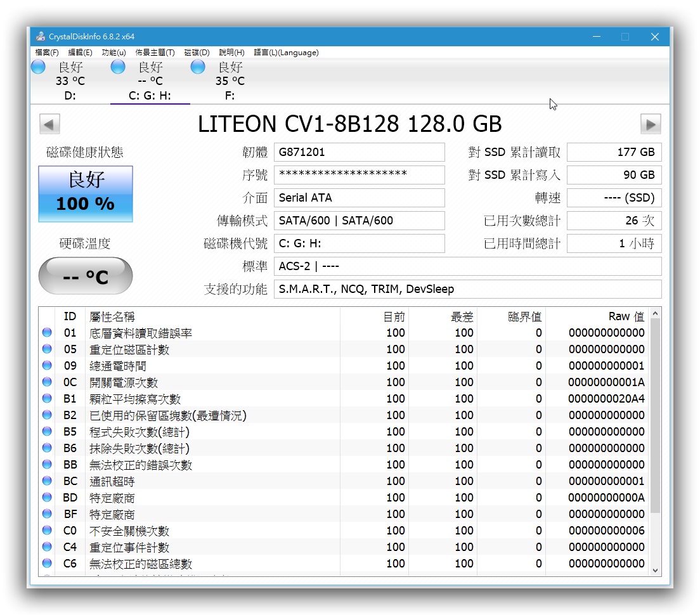The image size is (700, 615).
Task: Click status icon of attribute B2
Action: pyautogui.click(x=47, y=415)
